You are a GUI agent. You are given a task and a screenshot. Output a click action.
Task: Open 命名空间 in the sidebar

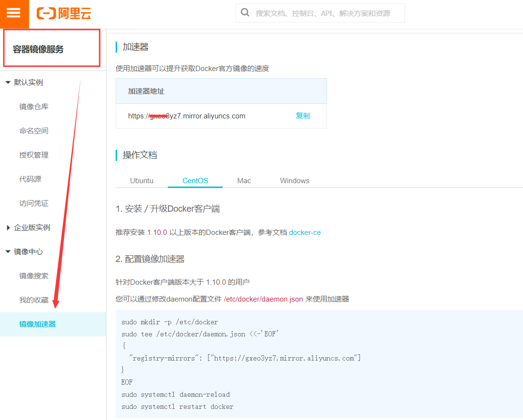[34, 130]
